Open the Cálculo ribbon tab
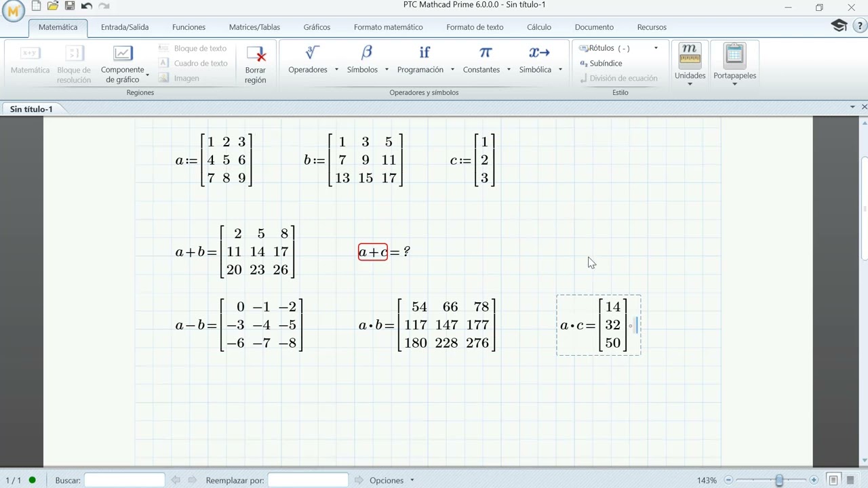Viewport: 868px width, 488px height. tap(539, 27)
